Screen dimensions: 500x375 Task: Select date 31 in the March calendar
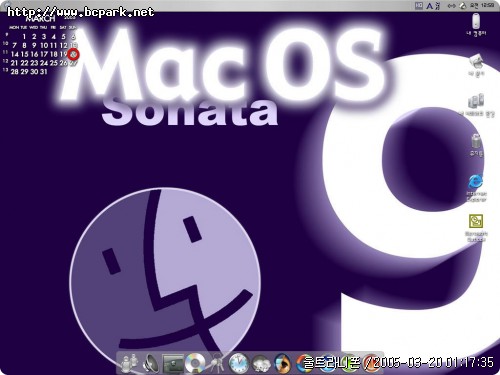[44, 71]
